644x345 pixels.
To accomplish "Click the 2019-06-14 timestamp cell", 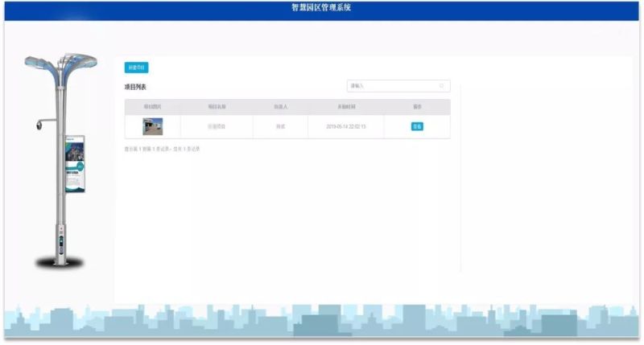I will [346, 127].
